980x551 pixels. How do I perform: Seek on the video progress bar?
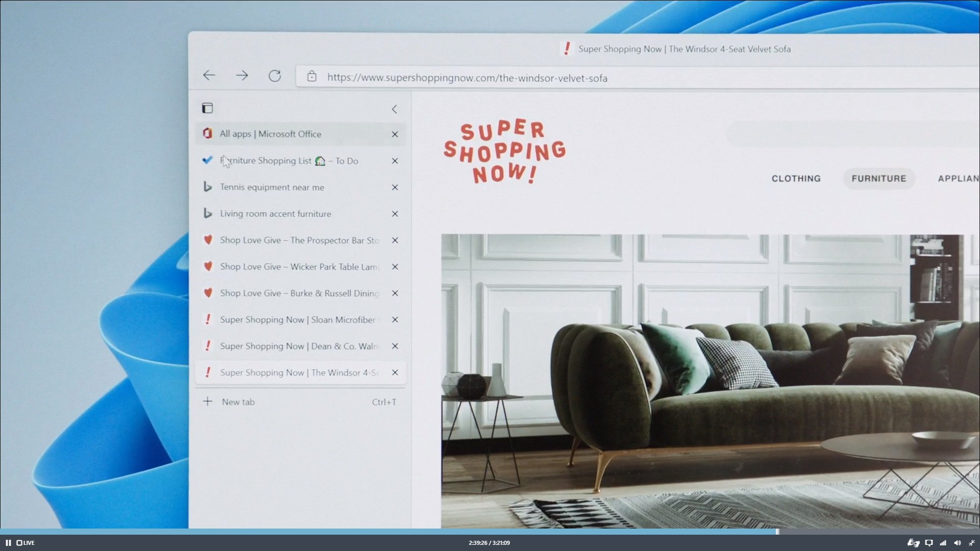point(490,532)
